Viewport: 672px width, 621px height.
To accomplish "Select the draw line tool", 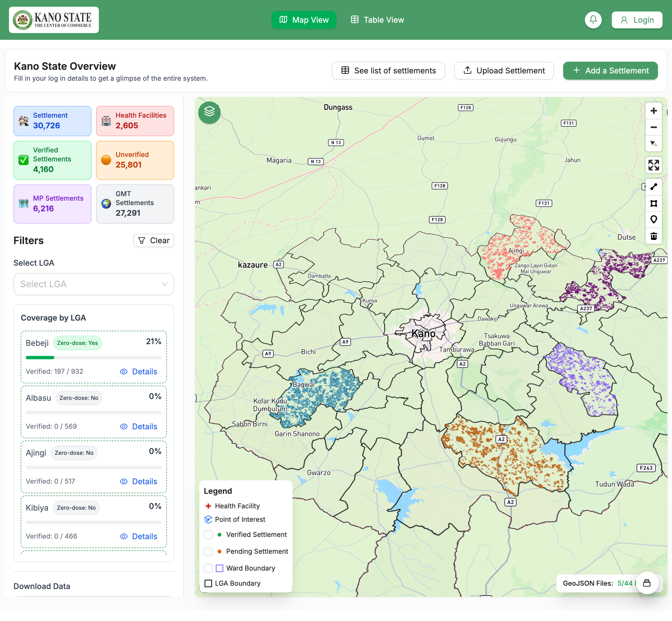I will 653,187.
